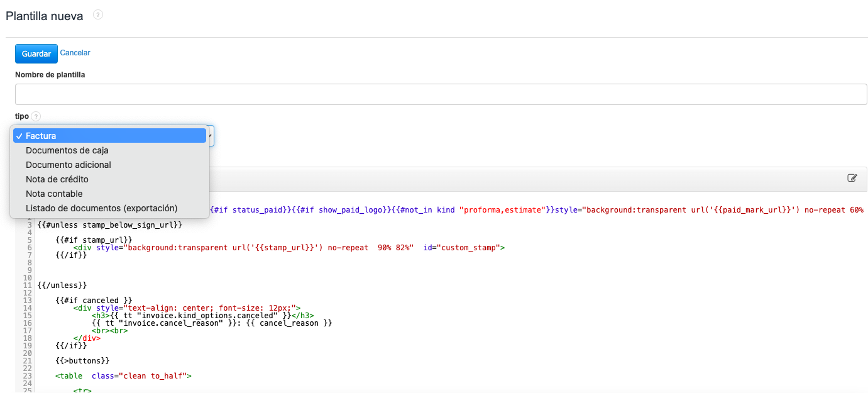The image size is (868, 393).
Task: Click the custom_stamp div line in the editor
Action: [x=288, y=248]
